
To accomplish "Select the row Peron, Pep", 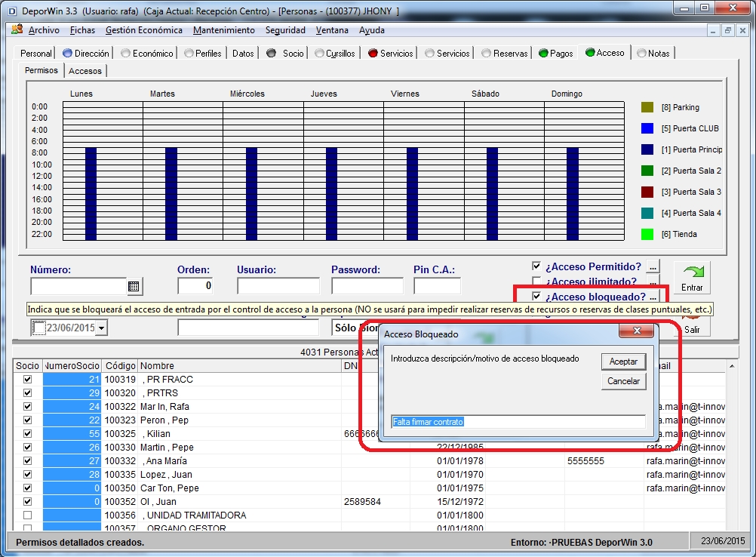I will [x=369, y=420].
